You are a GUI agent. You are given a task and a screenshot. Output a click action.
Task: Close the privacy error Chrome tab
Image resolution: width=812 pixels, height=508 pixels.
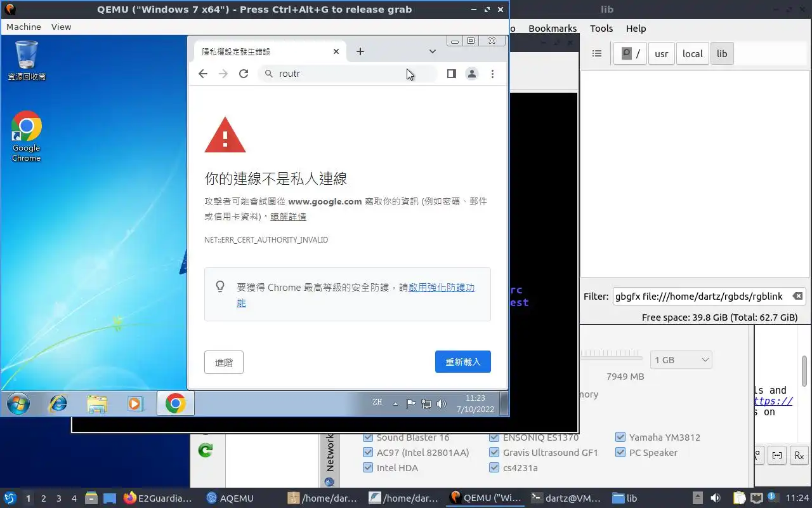click(336, 51)
